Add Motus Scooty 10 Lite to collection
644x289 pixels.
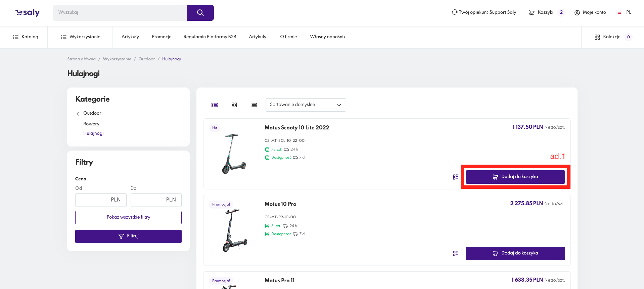[x=455, y=177]
